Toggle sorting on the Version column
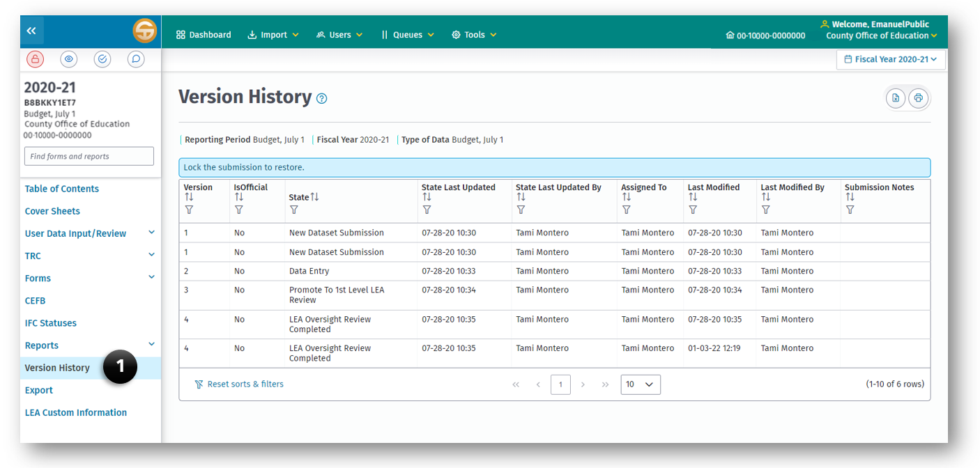Viewport: 980px width, 468px height. click(190, 196)
